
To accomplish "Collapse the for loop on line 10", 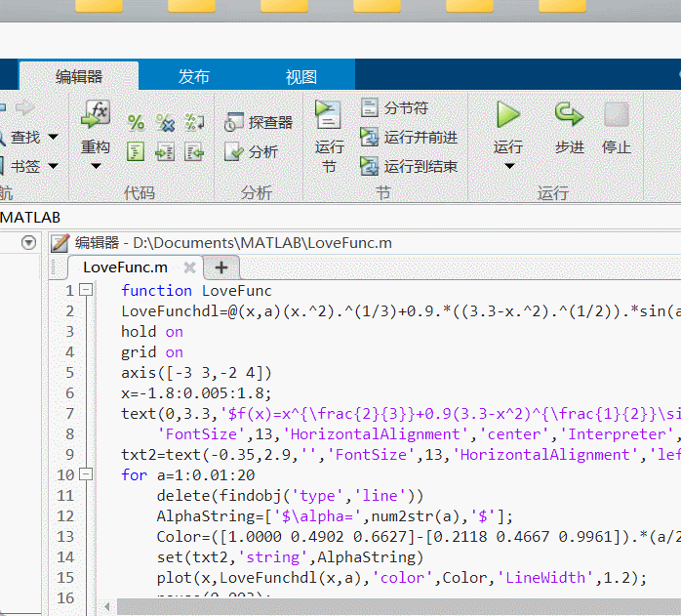I will pos(87,473).
